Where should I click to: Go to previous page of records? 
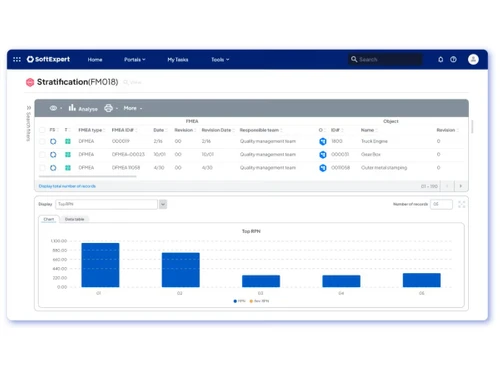(447, 186)
